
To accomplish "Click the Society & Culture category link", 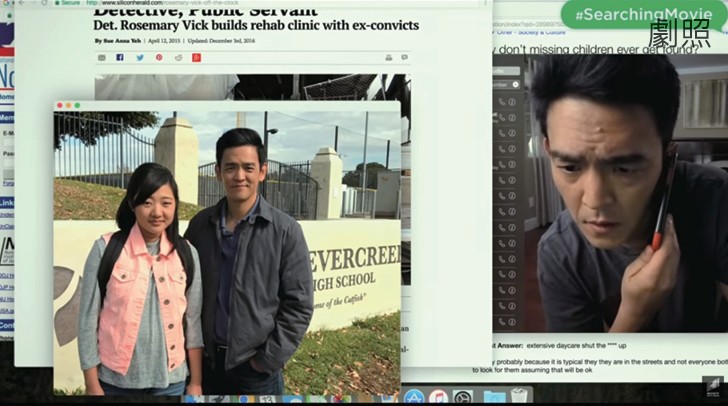I will coord(542,33).
